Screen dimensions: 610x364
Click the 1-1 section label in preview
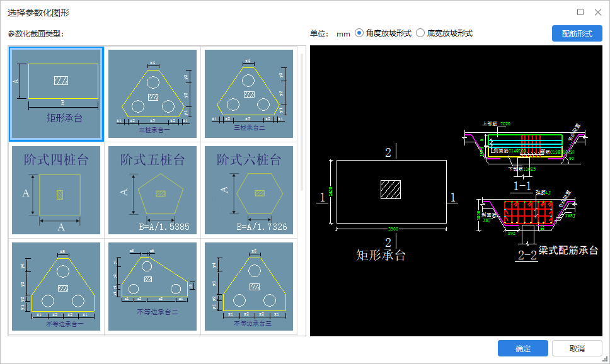pos(522,186)
